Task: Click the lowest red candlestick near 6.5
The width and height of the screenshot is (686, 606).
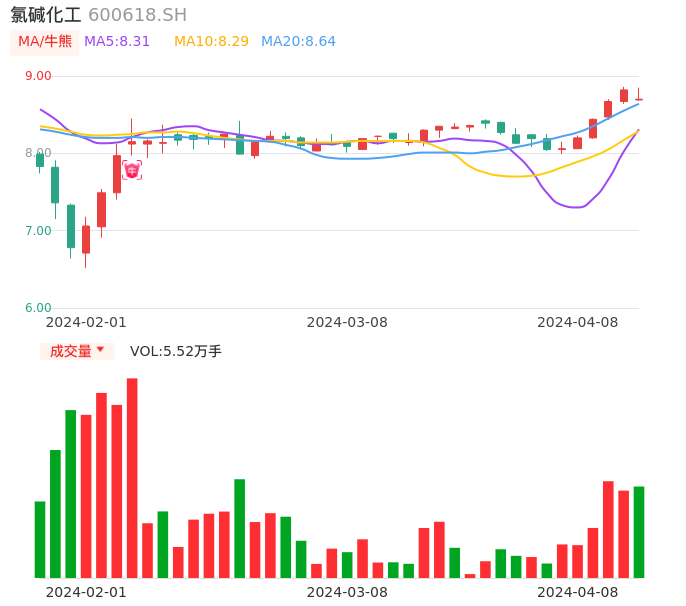Action: coord(86,240)
